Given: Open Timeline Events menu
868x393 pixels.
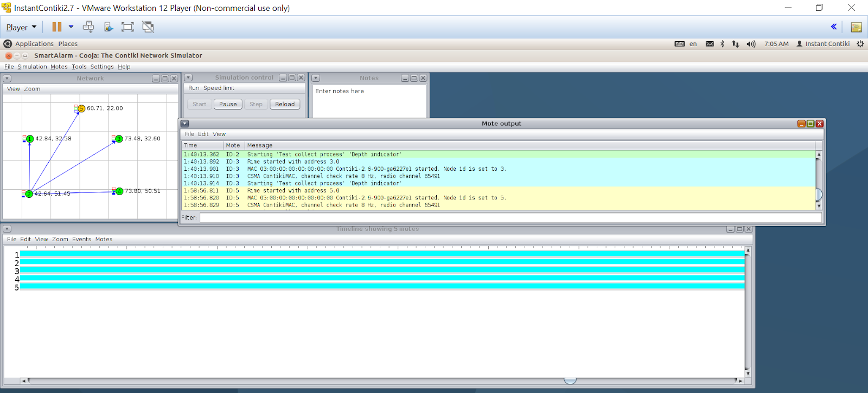Looking at the screenshot, I should (81, 239).
